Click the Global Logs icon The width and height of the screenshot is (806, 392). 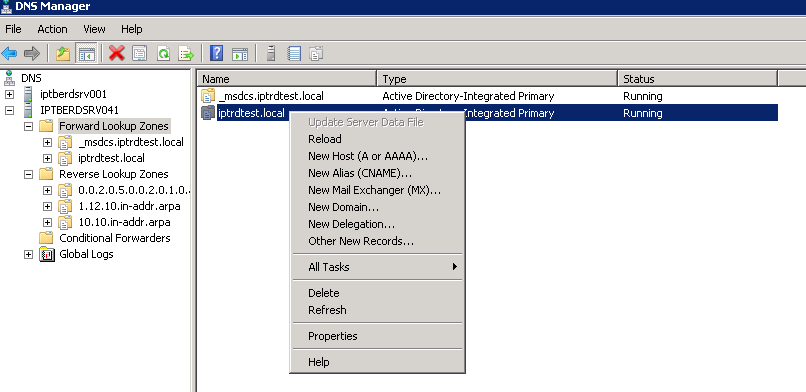pyautogui.click(x=47, y=254)
